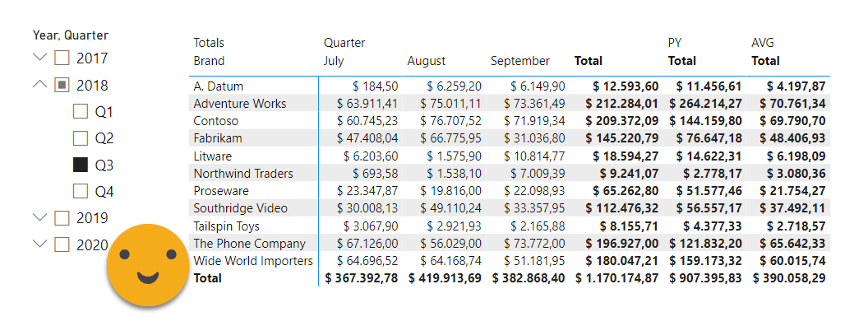Viewport: 868px width, 326px height.
Task: Select the August column header
Action: [427, 61]
